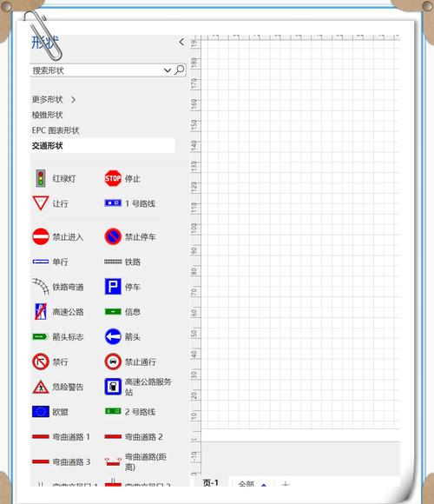Image resolution: width=434 pixels, height=504 pixels.
Task: Open the 全部 pages list
Action: point(253,483)
